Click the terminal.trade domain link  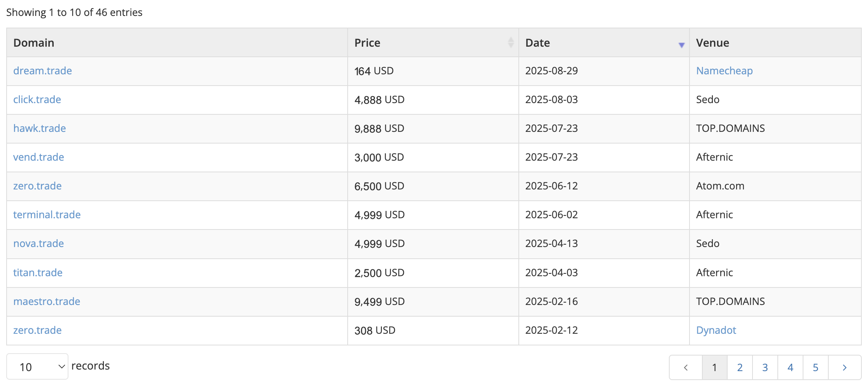47,215
